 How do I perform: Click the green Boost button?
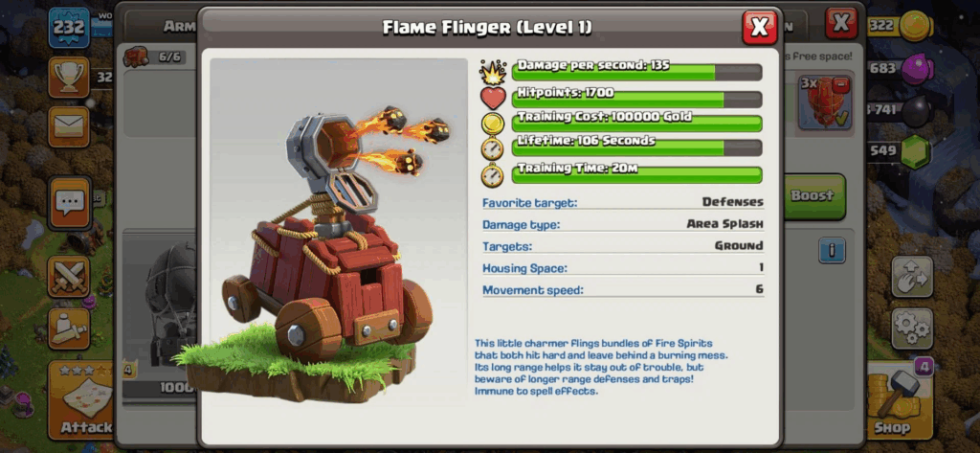(813, 196)
